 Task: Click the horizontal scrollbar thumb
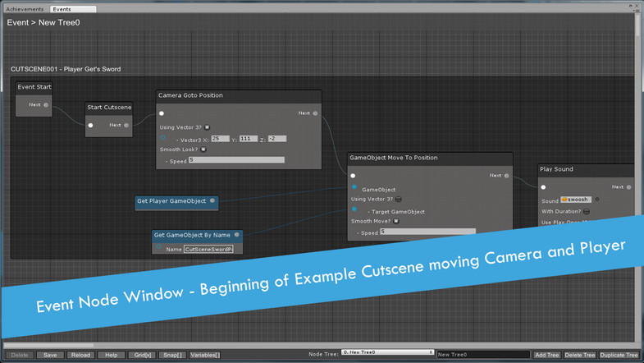tap(49, 345)
